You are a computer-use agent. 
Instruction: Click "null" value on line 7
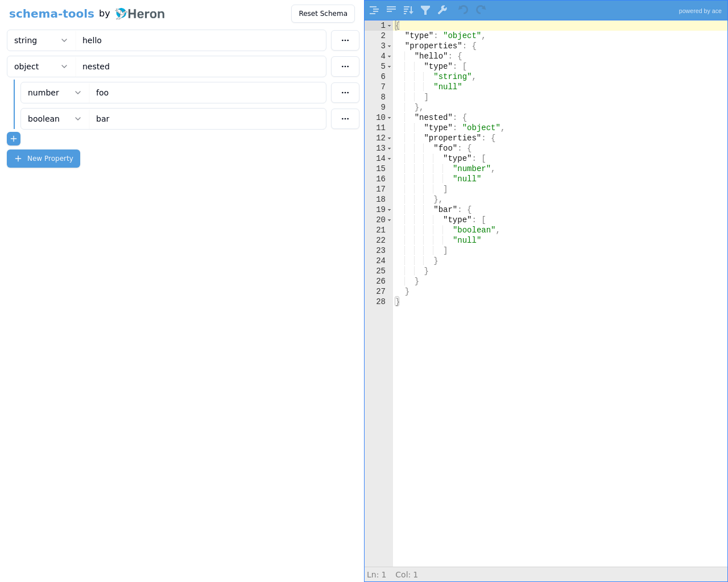point(448,87)
